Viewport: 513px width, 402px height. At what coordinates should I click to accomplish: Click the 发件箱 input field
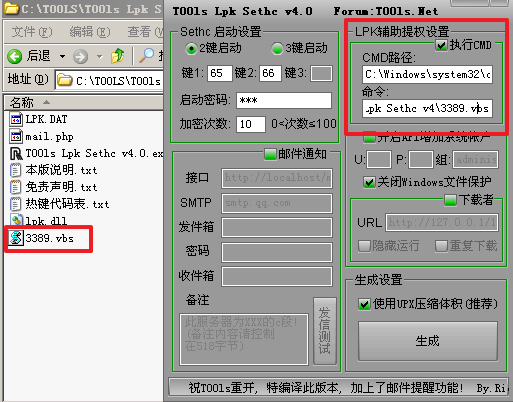277,228
